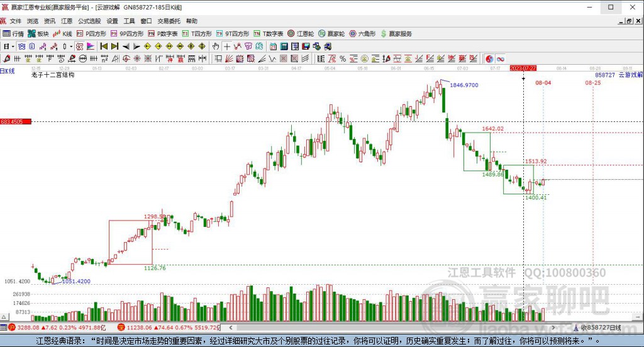Select the Gann fan lines tool
Image resolution: width=644 pixels, height=347 pixels.
coord(229,58)
